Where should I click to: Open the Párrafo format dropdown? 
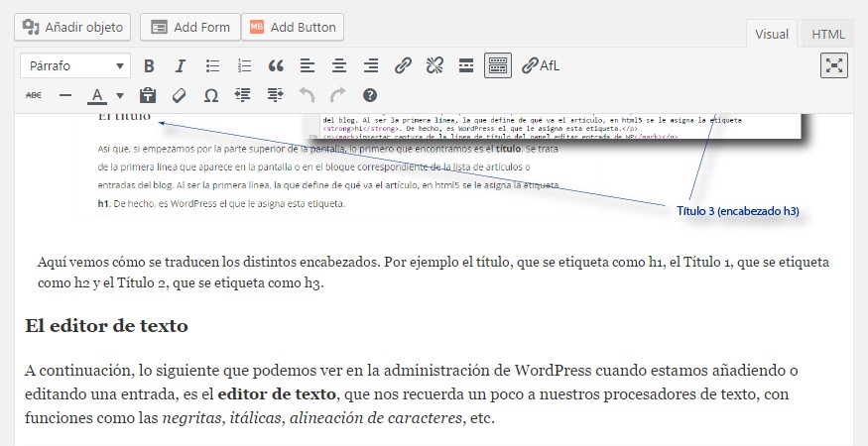(x=75, y=65)
